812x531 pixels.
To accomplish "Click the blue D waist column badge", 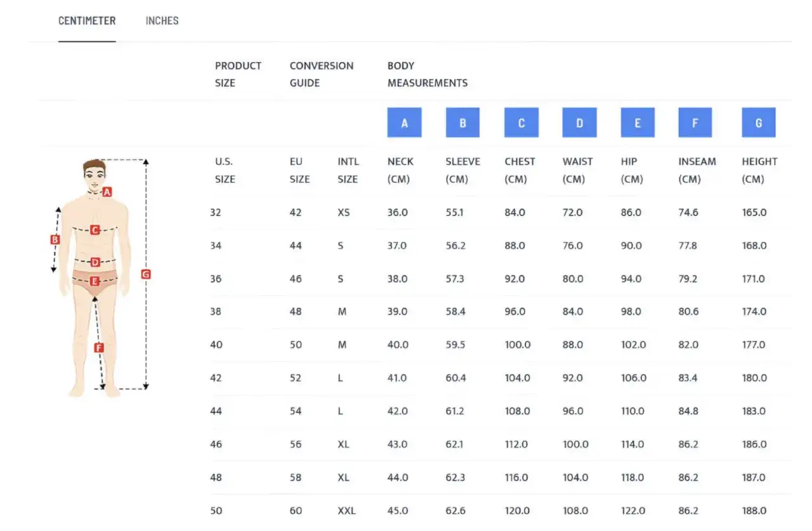I will 579,122.
